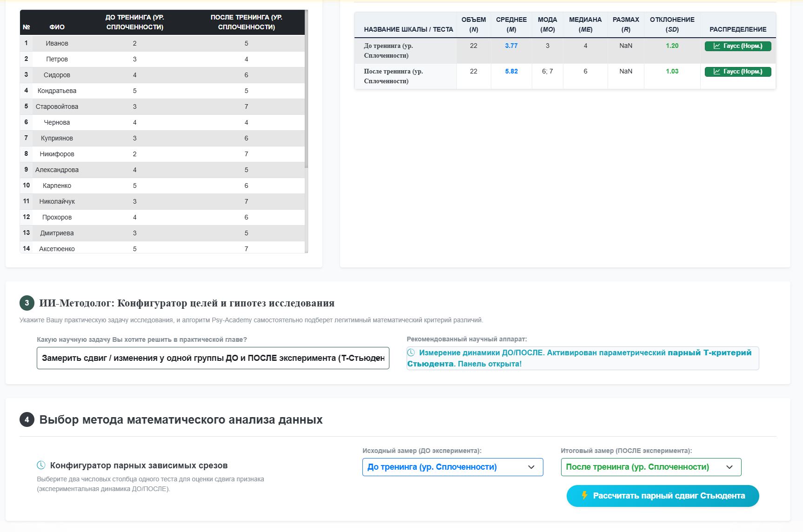Viewport: 803px width, 532px height.
Task: Select the Иванов row in the table
Action: pos(162,43)
